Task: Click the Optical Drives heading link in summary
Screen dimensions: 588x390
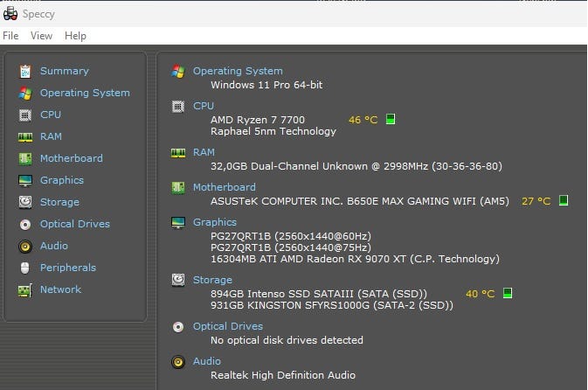Action: pos(228,326)
